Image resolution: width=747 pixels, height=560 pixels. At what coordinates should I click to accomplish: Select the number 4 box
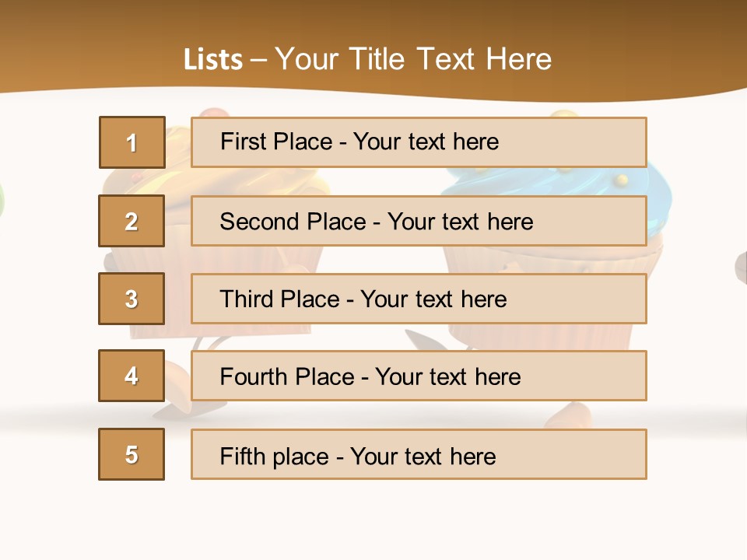(x=132, y=376)
